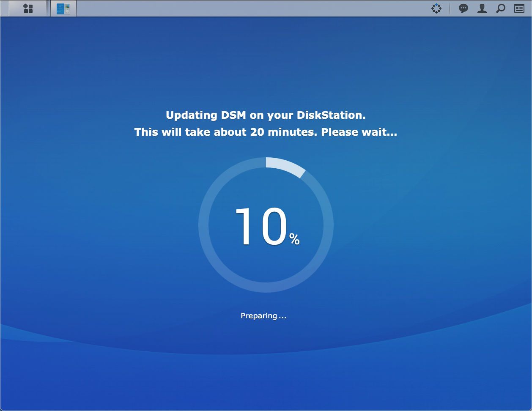Select the Control Panel taskbar app
The image size is (532, 411).
(x=63, y=8)
